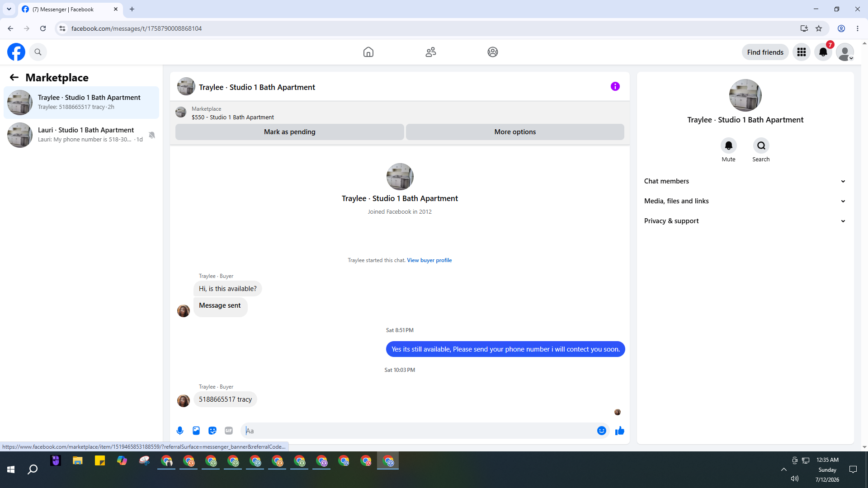Click the '5188665517 tracy' message bubble

coord(225,399)
